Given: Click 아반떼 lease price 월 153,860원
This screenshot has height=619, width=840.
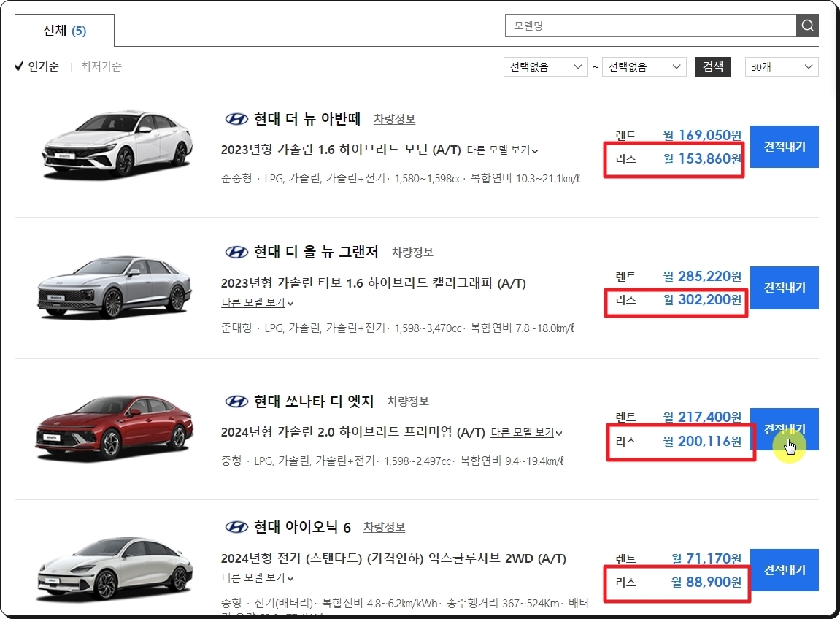Looking at the screenshot, I should [702, 158].
